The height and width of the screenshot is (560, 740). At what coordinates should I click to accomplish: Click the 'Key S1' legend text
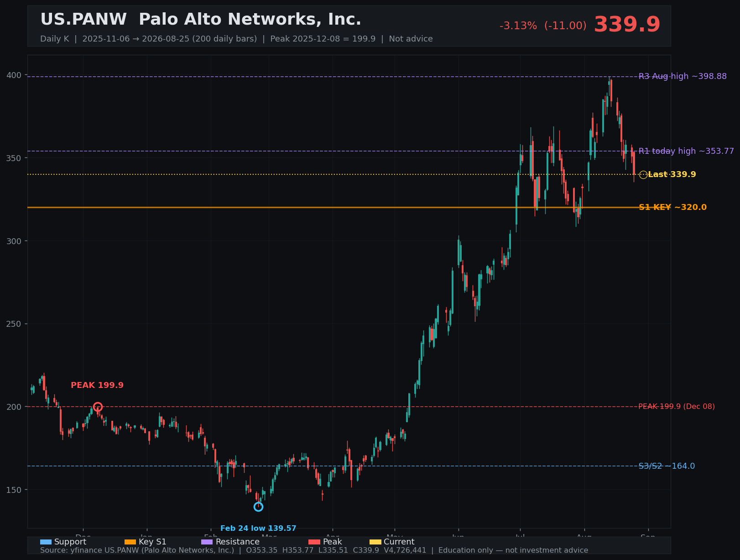click(152, 542)
